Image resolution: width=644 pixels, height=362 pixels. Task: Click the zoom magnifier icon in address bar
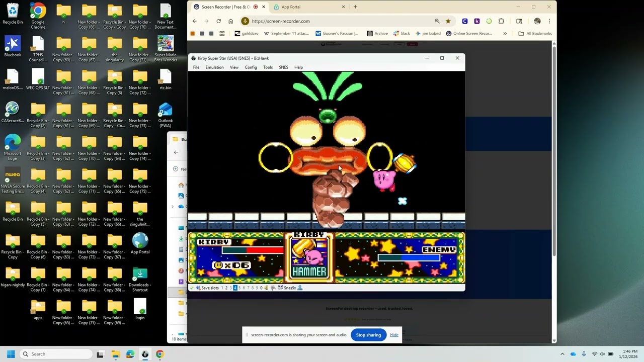click(x=437, y=21)
